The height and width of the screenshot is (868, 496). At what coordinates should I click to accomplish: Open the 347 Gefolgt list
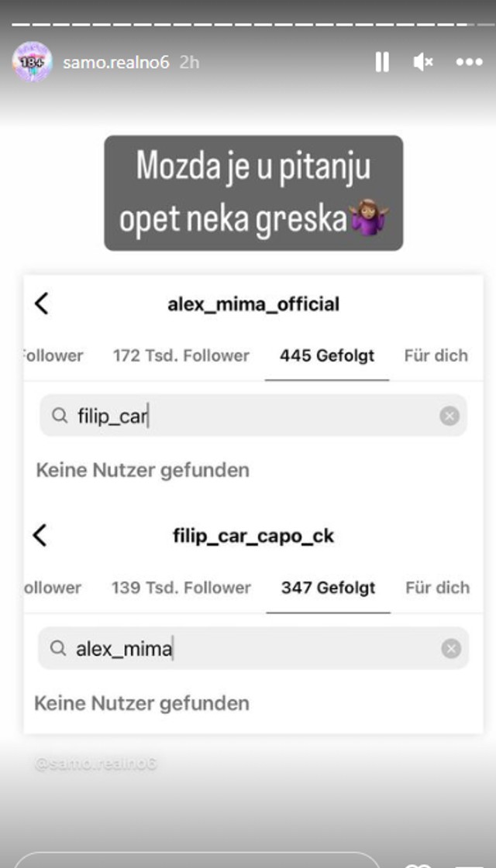(x=326, y=588)
